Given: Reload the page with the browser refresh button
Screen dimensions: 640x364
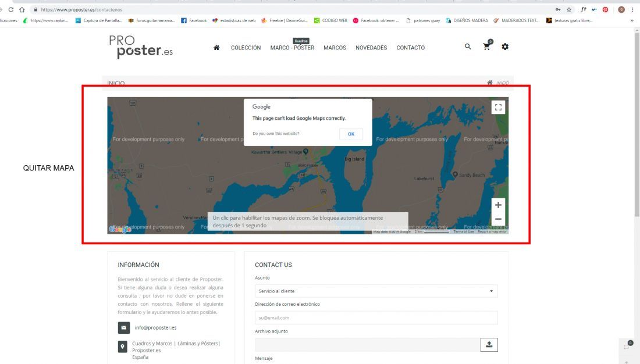Looking at the screenshot, I should click(x=11, y=9).
